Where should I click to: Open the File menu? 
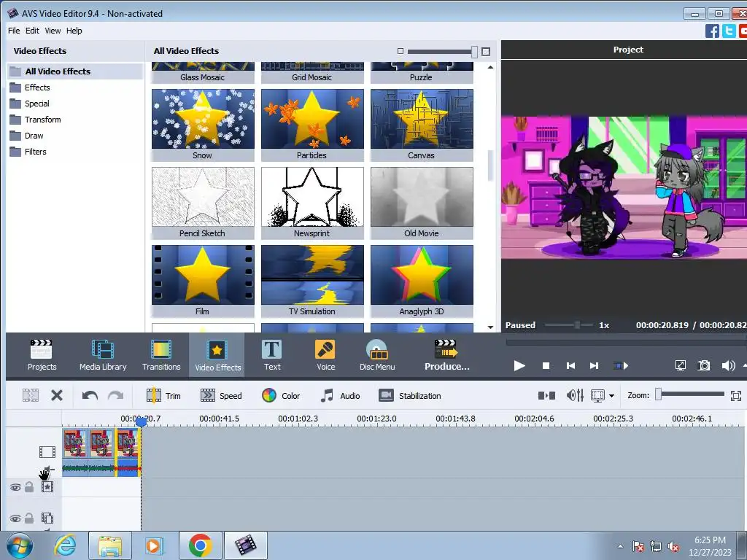pos(14,31)
